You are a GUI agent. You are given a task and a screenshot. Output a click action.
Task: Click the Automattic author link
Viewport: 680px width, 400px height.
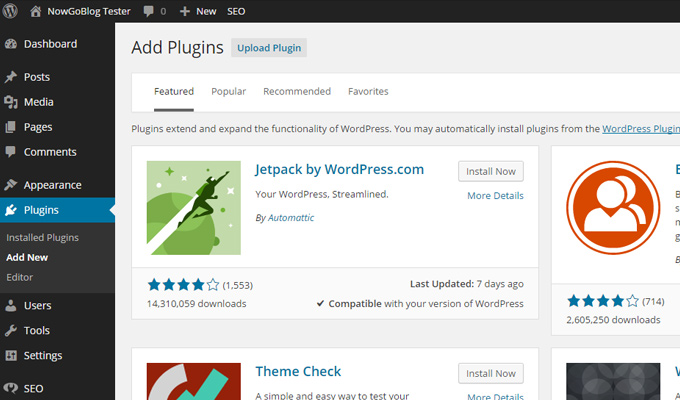point(291,218)
